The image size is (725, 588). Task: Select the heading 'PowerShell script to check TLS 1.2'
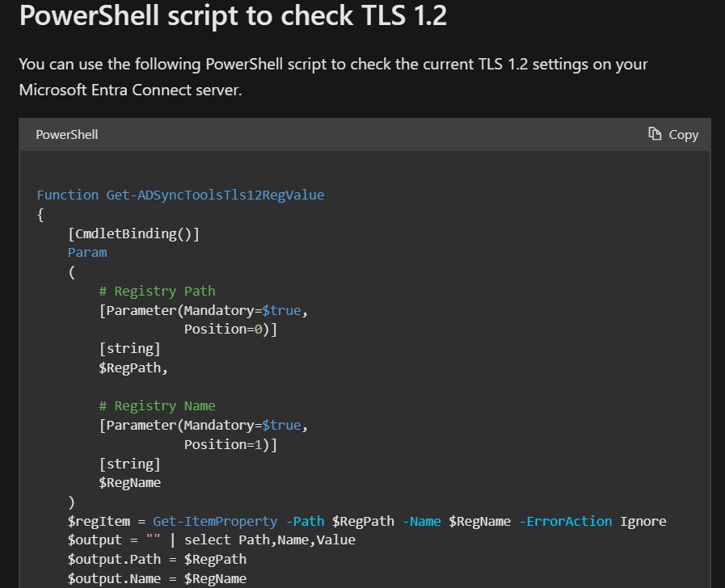point(233,15)
